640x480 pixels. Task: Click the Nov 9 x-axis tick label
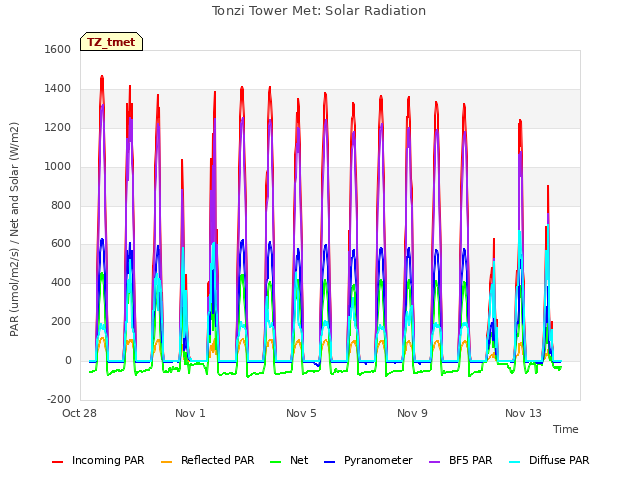(412, 413)
